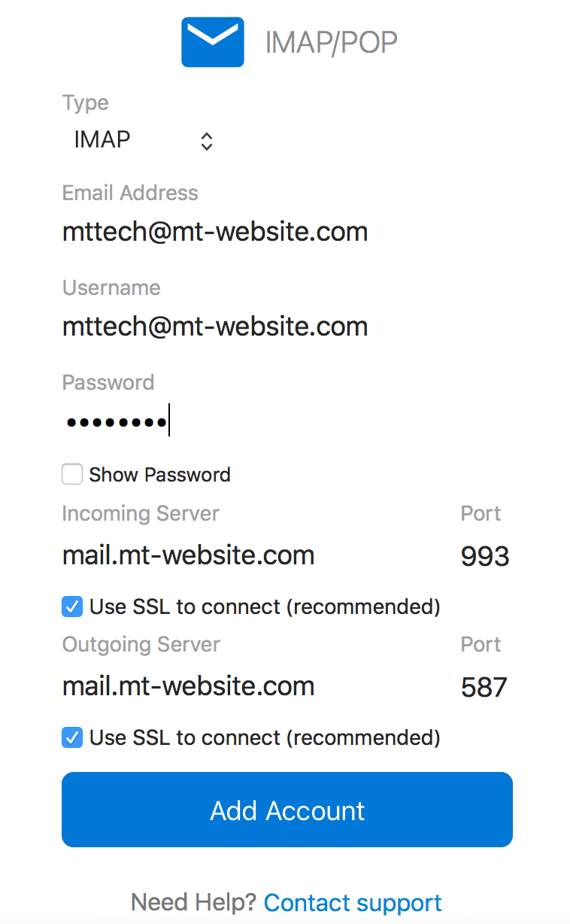Click the "Outgoing Server" label
Image resolution: width=570 pixels, height=924 pixels.
point(141,645)
